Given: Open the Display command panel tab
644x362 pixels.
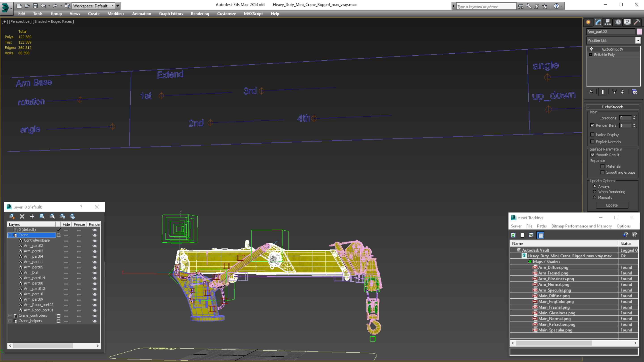Looking at the screenshot, I should click(x=627, y=22).
